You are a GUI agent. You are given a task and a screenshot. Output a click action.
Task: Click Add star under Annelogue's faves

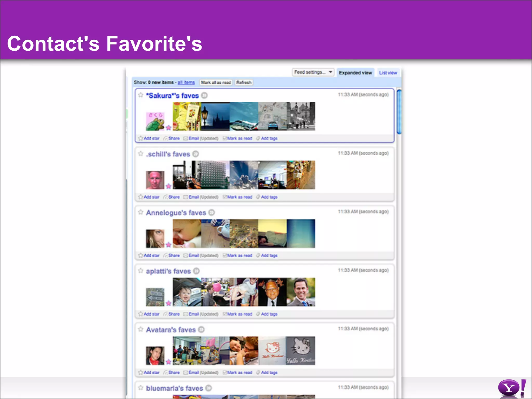pos(149,255)
